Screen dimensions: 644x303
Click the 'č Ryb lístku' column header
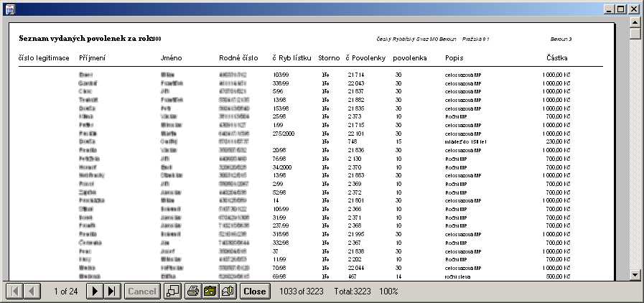[292, 58]
